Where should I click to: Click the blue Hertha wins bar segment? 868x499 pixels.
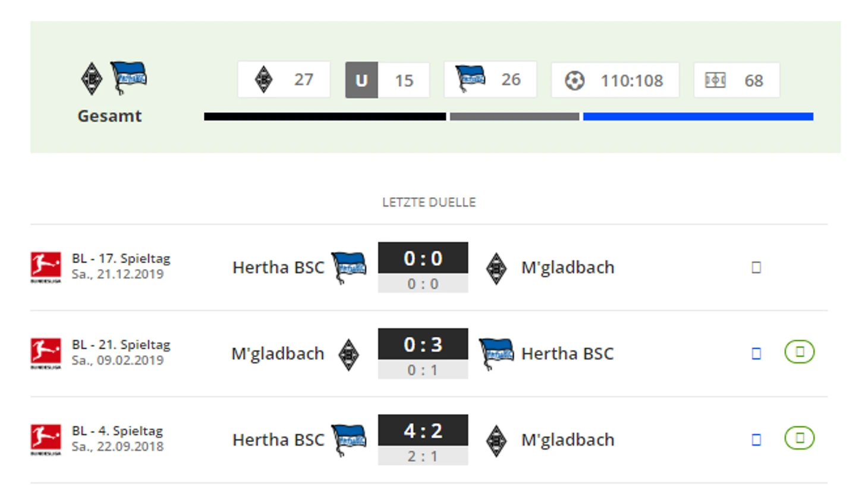[x=698, y=116]
